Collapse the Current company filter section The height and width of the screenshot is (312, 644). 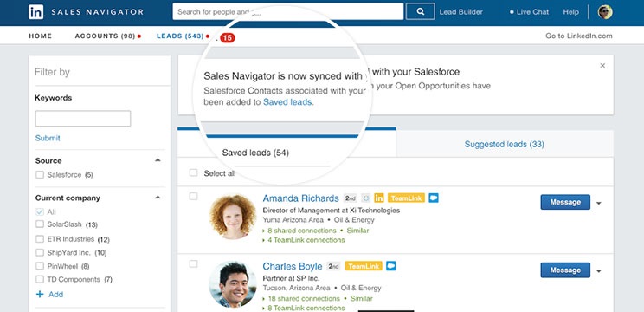pyautogui.click(x=158, y=198)
